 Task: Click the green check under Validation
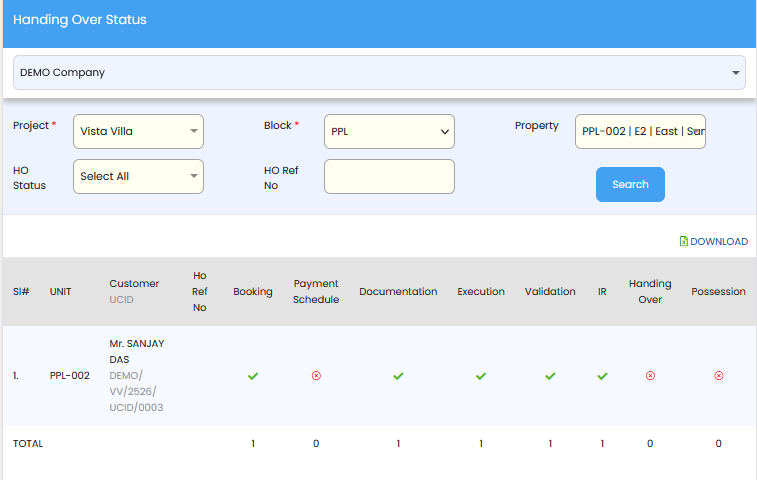click(x=550, y=376)
